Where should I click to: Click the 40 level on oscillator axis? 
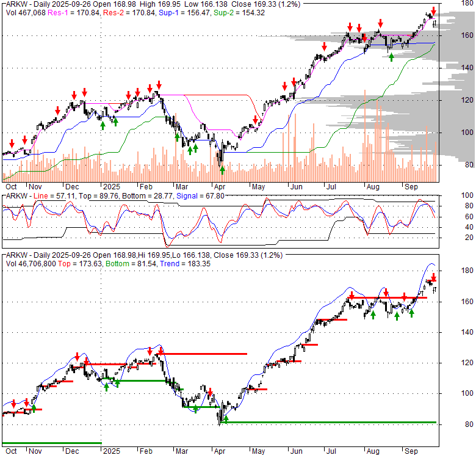[469, 227]
